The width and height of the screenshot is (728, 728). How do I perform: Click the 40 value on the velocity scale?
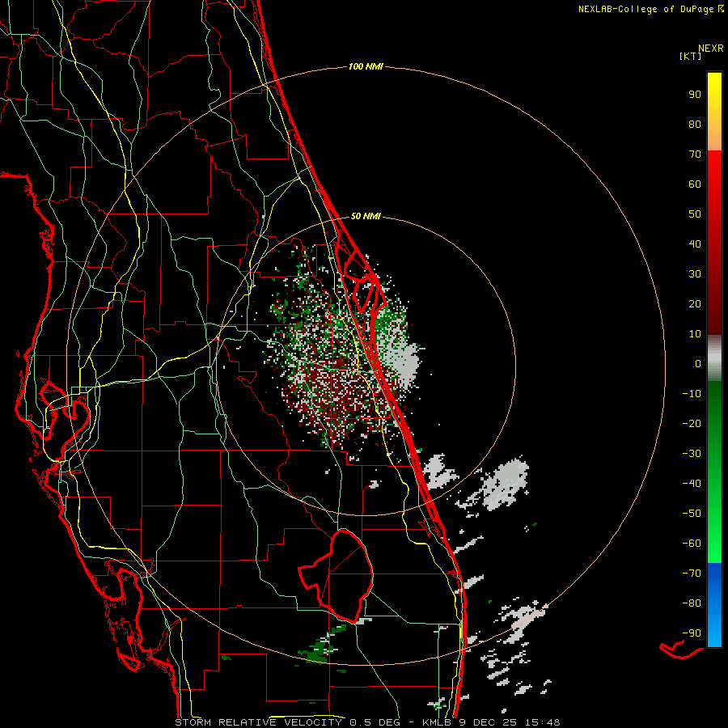tap(695, 243)
